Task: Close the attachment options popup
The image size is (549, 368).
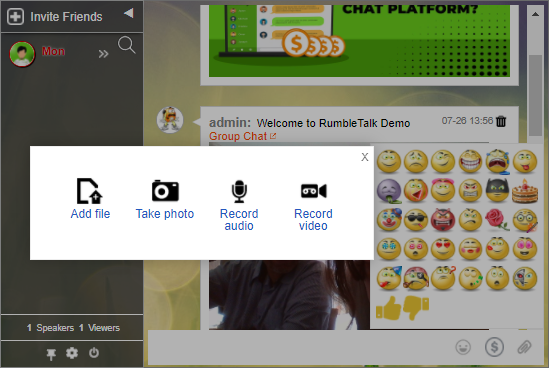Action: coord(365,157)
